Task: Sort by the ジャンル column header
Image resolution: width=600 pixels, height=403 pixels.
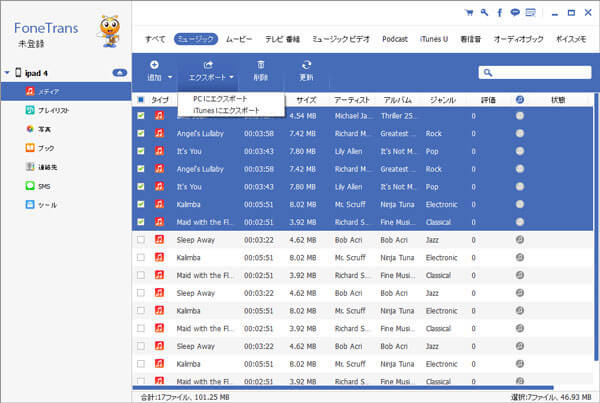Action: click(x=442, y=100)
